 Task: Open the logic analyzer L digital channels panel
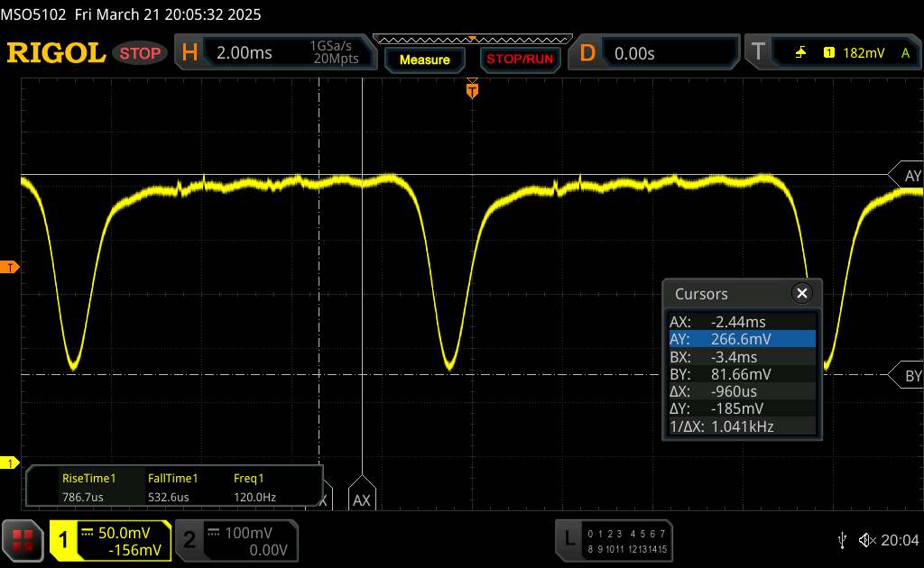point(614,540)
